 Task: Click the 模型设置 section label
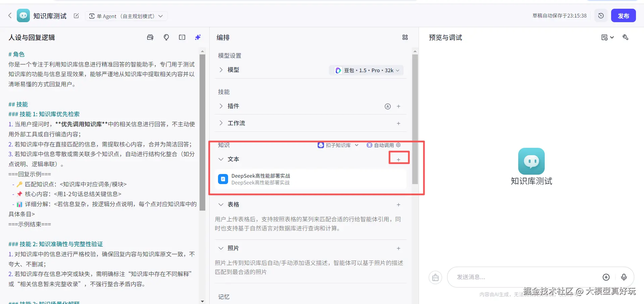click(x=230, y=56)
